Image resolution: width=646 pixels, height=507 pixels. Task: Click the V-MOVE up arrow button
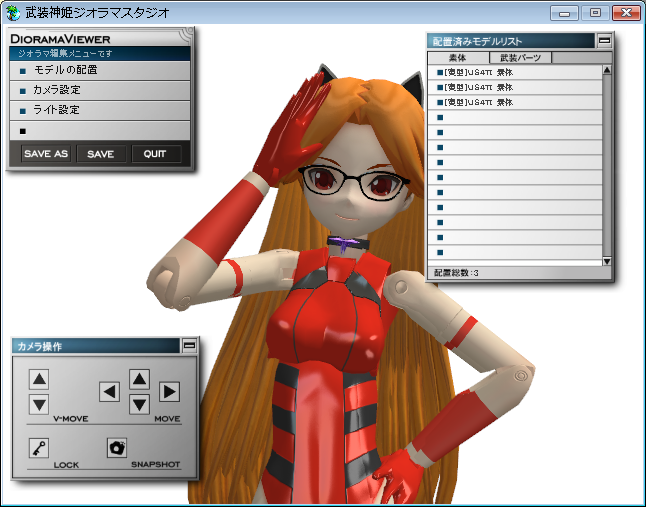[39, 379]
